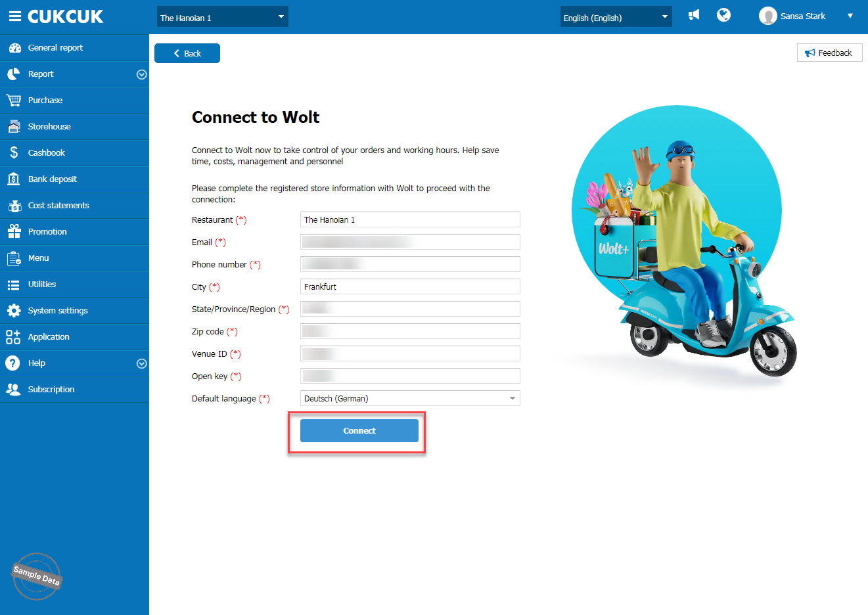
Task: Open General report menu item
Action: coord(74,48)
